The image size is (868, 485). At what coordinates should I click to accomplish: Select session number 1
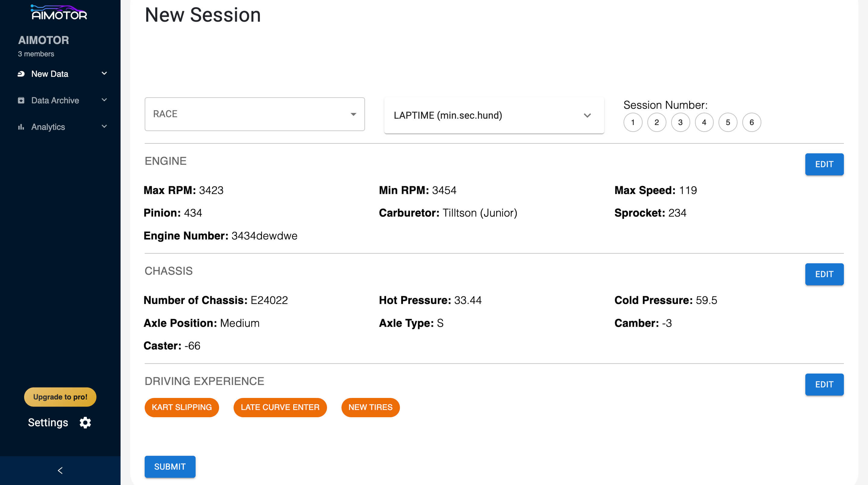633,122
